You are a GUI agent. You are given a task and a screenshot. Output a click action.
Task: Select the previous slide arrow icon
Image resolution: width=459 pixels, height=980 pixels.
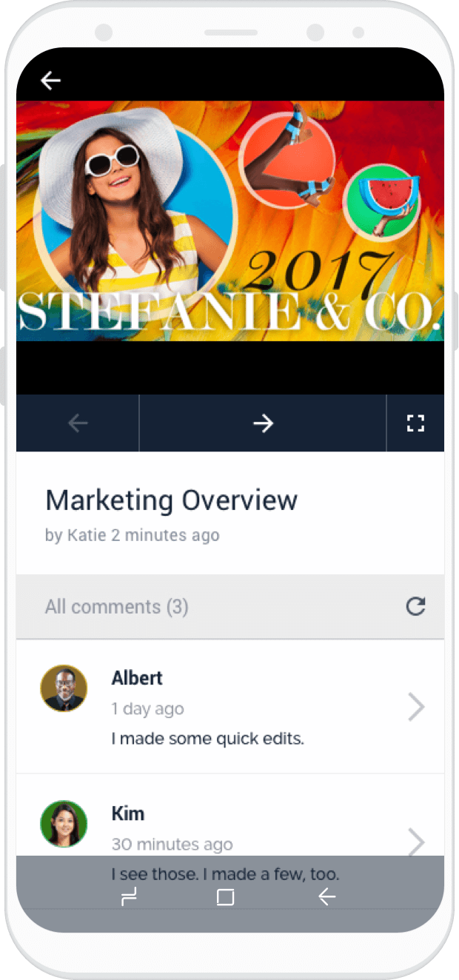click(77, 423)
